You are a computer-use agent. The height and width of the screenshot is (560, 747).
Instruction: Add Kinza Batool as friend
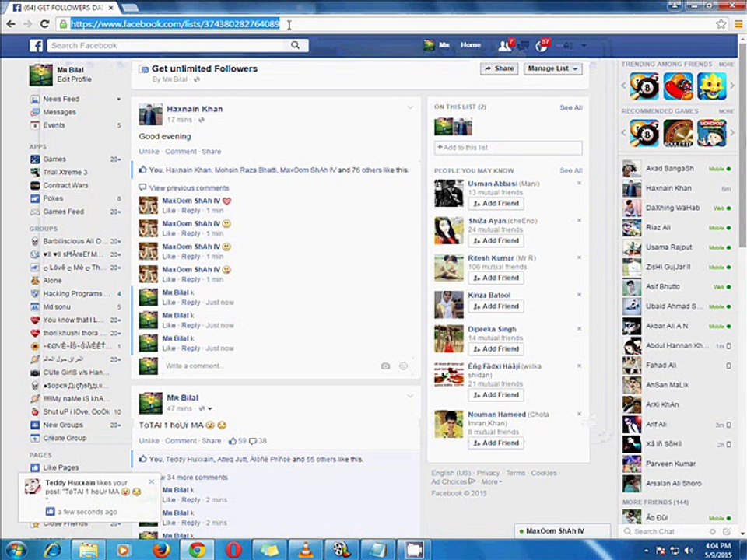[496, 306]
